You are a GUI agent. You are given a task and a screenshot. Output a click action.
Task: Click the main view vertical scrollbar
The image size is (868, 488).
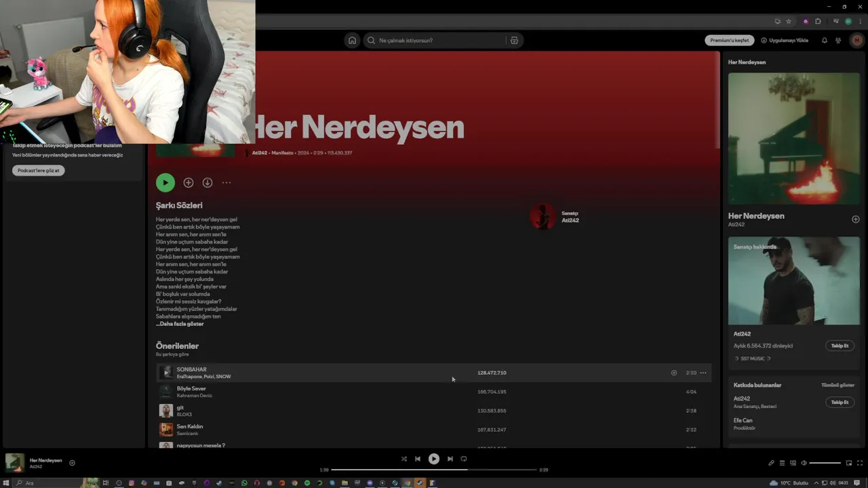click(x=717, y=100)
